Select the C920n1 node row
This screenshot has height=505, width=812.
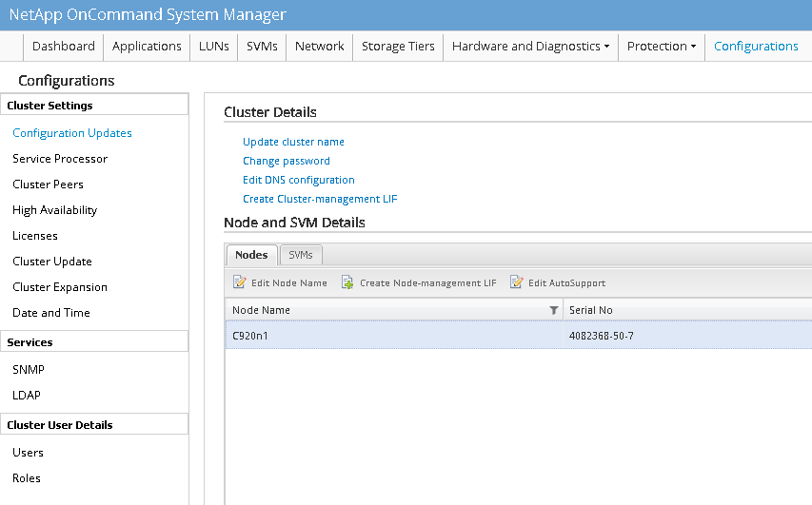coord(519,336)
